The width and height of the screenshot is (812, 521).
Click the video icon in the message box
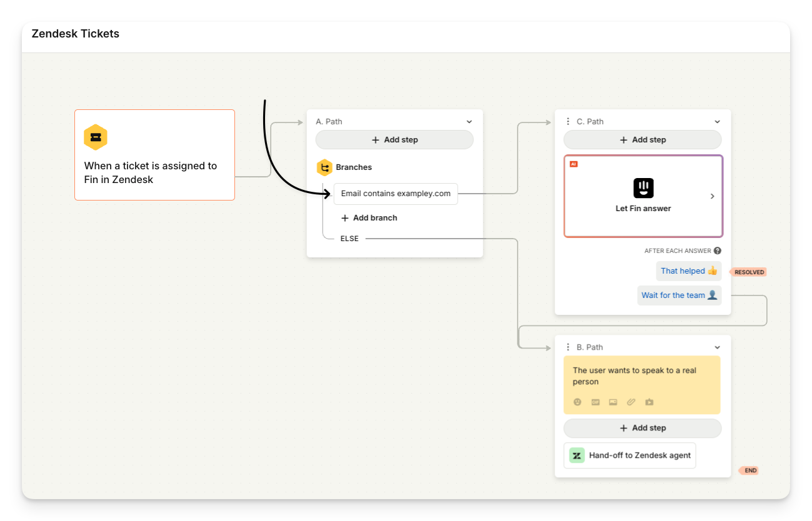click(649, 402)
